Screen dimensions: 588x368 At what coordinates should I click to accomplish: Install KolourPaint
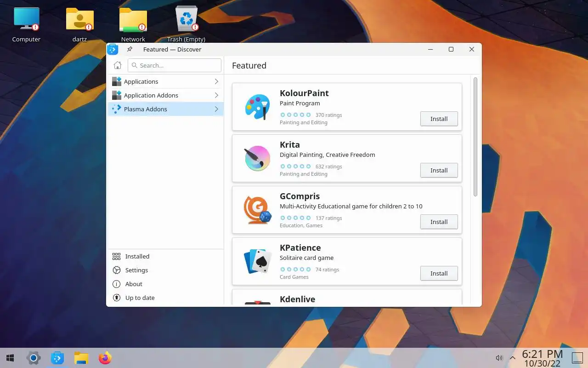(439, 119)
